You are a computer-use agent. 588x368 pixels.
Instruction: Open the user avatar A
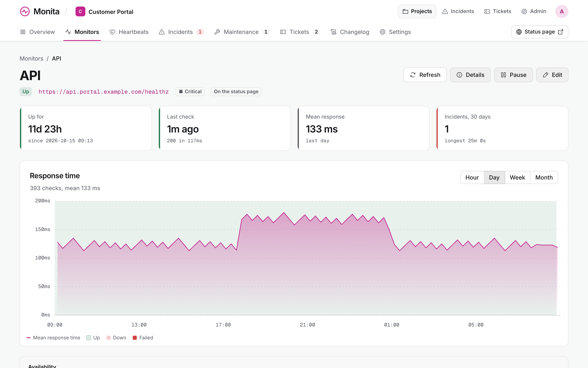(561, 11)
